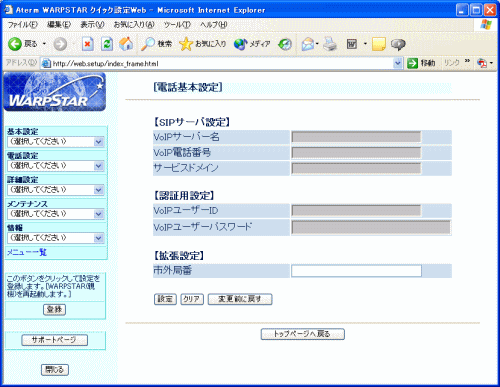Click the Messenger speech bubble icon
Viewport: 500px width, 387px height.
[x=398, y=44]
